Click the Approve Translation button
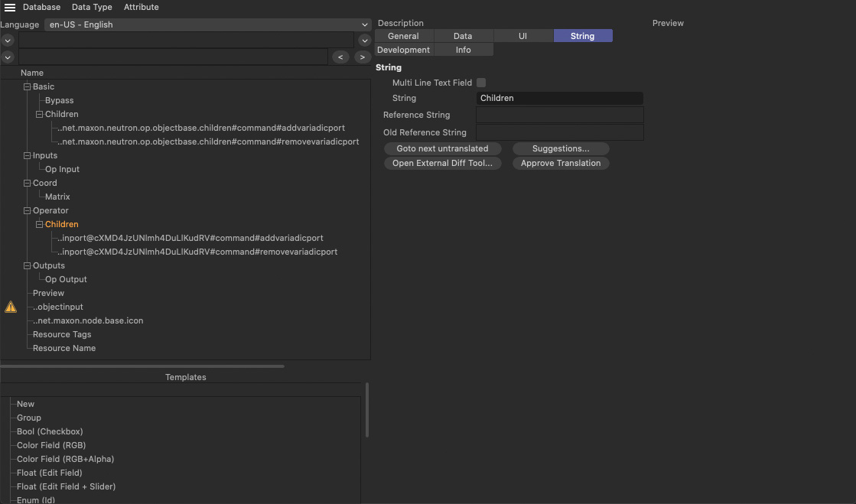This screenshot has height=504, width=856. [x=561, y=163]
